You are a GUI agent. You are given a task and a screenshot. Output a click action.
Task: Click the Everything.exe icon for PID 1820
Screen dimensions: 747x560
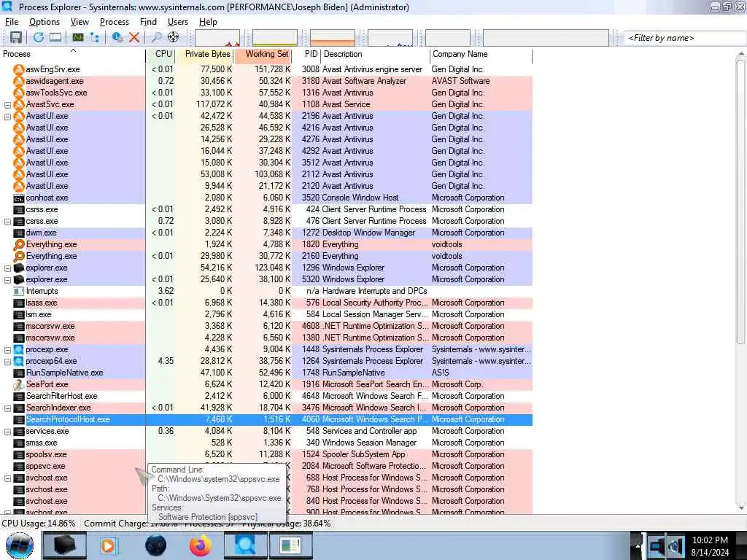[18, 244]
